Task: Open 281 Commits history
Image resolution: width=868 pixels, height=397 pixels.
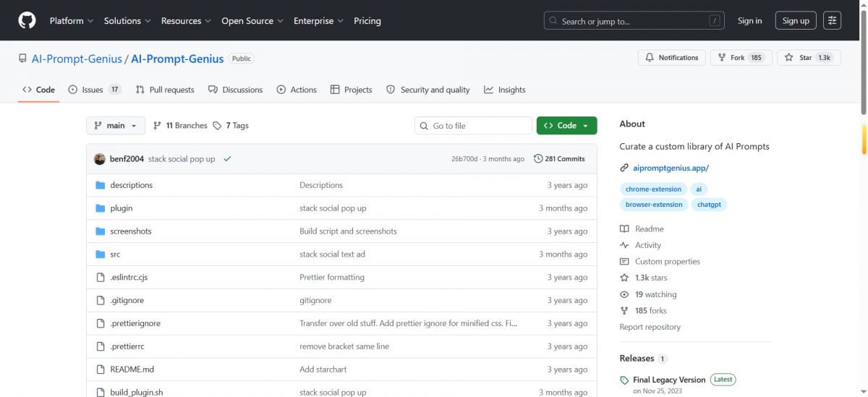Action: click(x=559, y=158)
